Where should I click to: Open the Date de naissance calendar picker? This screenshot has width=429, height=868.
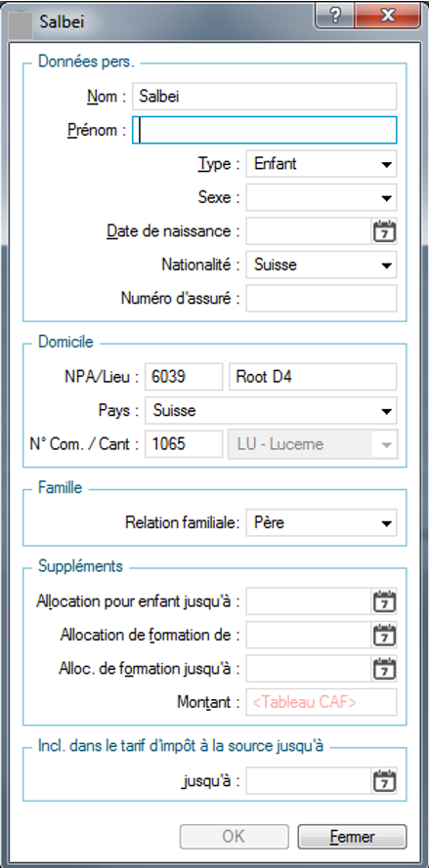click(x=384, y=231)
